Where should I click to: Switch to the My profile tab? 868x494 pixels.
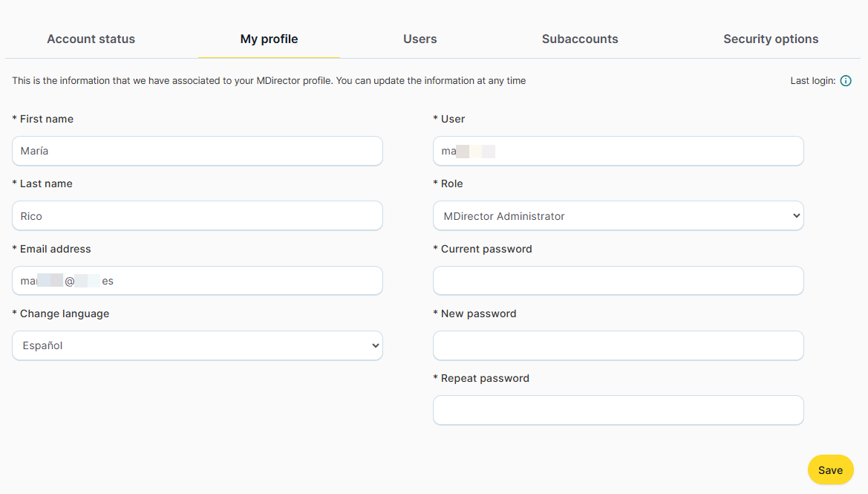tap(269, 39)
